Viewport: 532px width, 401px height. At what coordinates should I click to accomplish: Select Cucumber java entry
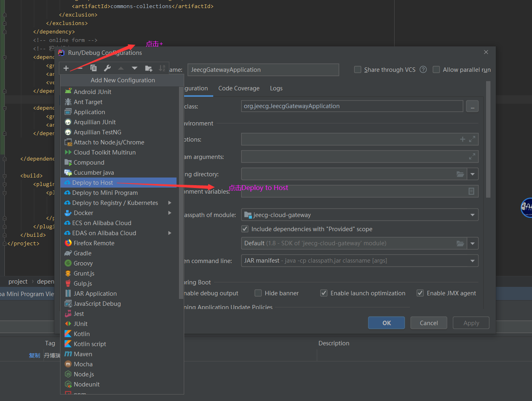(x=118, y=172)
